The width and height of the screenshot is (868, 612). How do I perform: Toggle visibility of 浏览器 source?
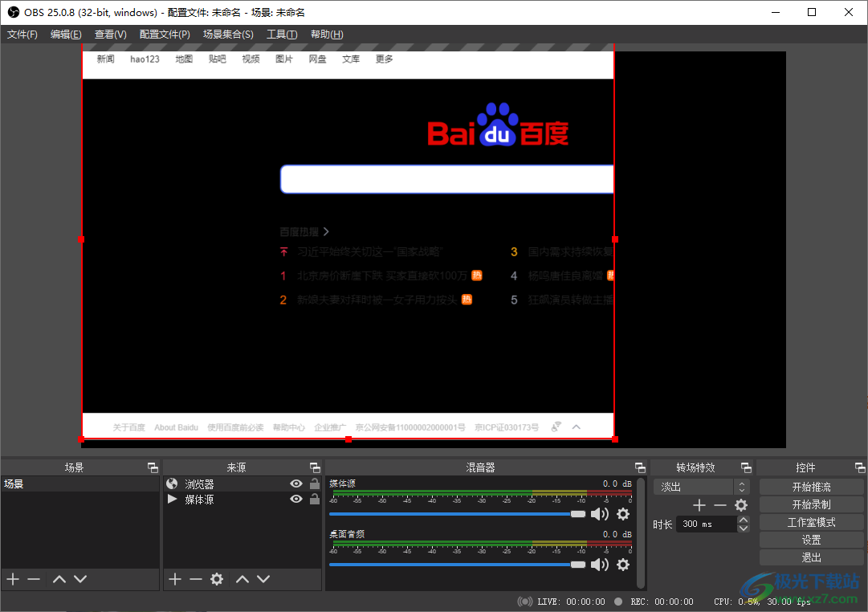[x=296, y=483]
